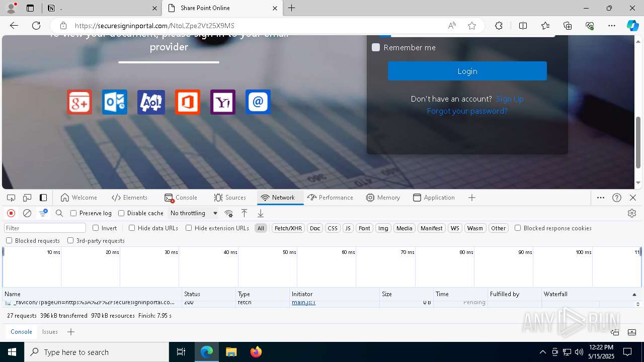This screenshot has width=644, height=362.
Task: Open the Elements panel tab
Action: click(129, 198)
